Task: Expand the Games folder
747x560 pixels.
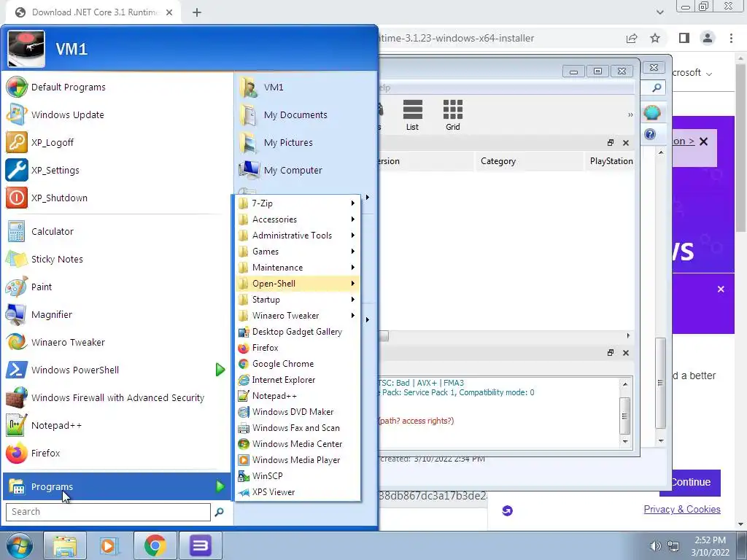Action: tap(298, 252)
